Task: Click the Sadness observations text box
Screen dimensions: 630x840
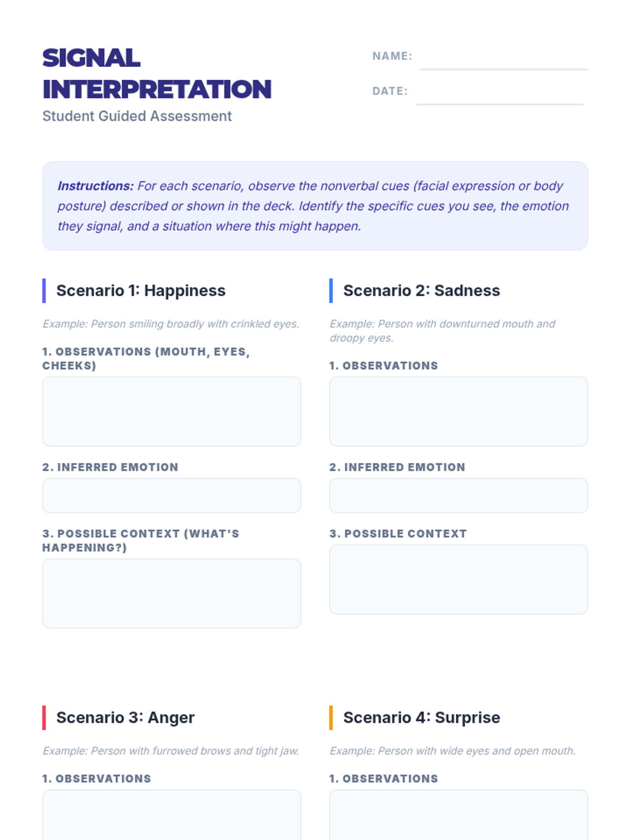Action: 458,411
